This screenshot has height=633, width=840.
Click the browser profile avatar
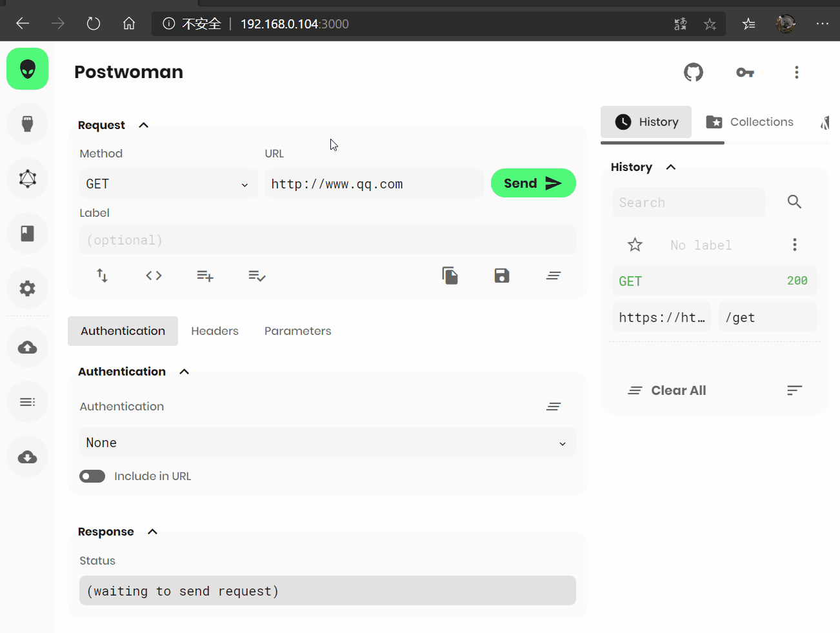click(785, 24)
